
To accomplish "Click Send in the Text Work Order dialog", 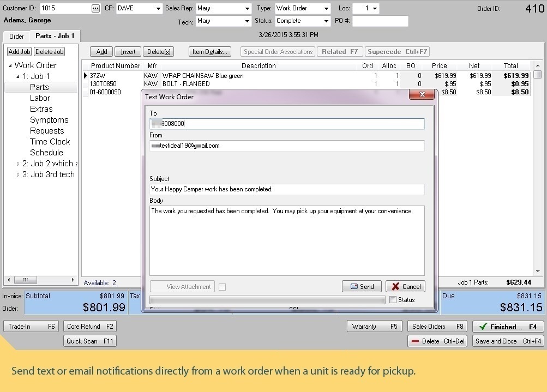I will click(x=362, y=286).
